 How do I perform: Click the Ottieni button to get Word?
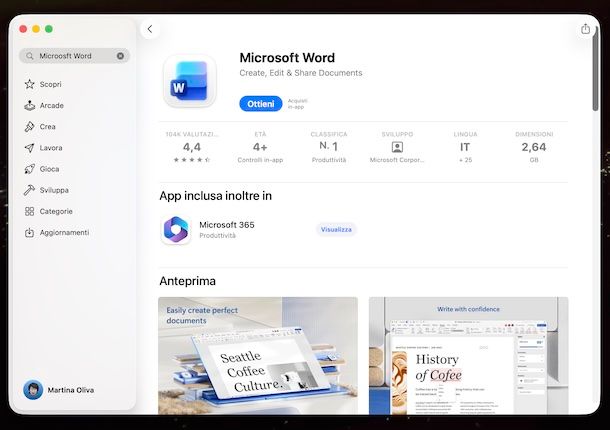tap(261, 104)
